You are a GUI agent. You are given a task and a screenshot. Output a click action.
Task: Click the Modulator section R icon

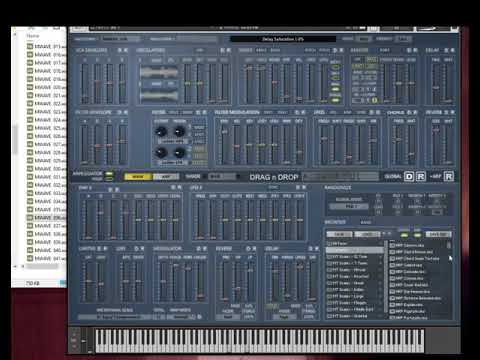coord(204,249)
